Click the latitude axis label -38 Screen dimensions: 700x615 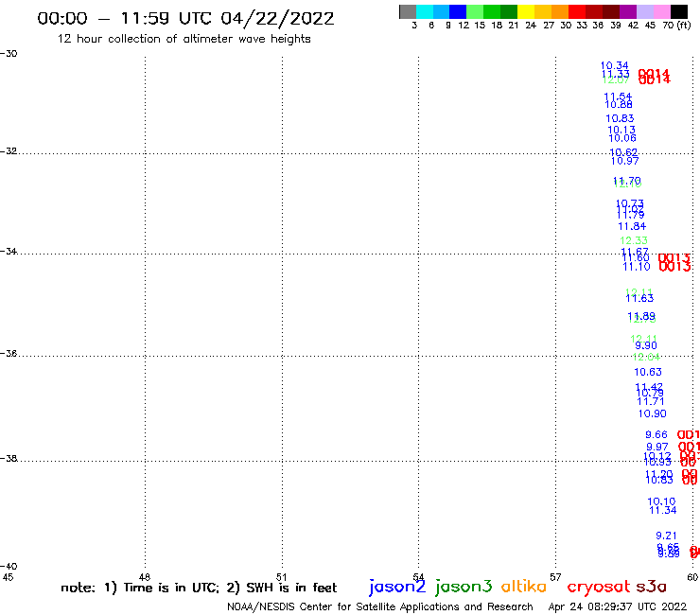pyautogui.click(x=9, y=458)
